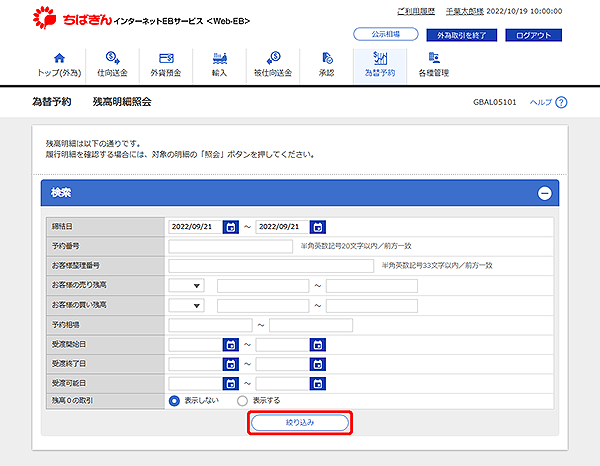Open calendar for 受渡可能日 start date

coord(231,384)
